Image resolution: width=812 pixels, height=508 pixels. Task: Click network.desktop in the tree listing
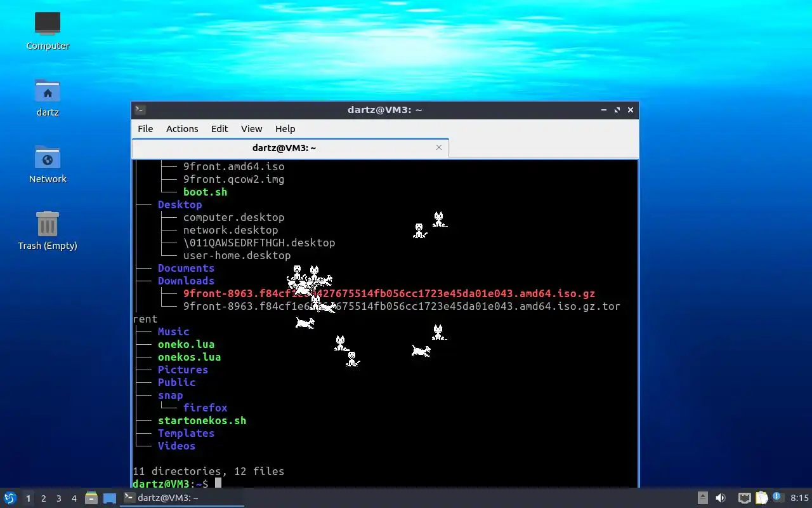click(230, 230)
